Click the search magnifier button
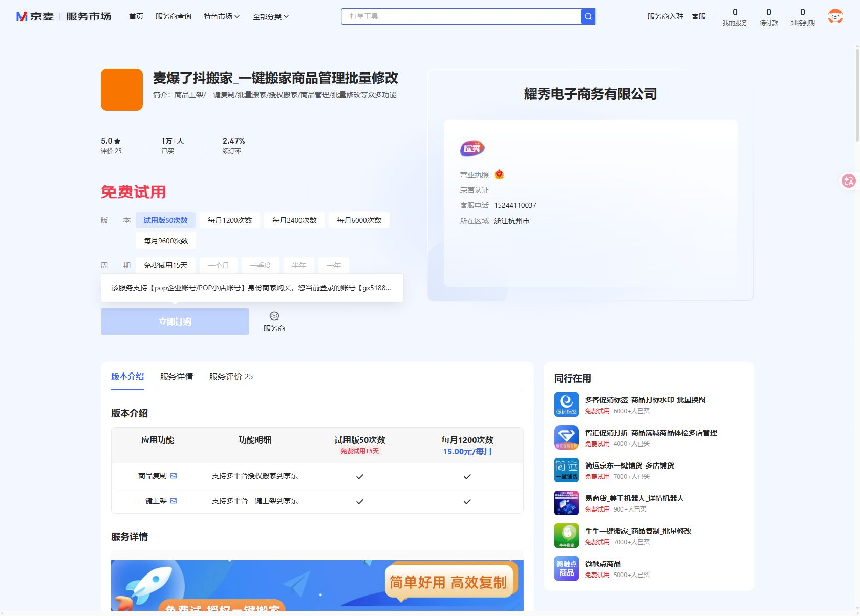Screen dimensions: 860x616 tap(588, 16)
